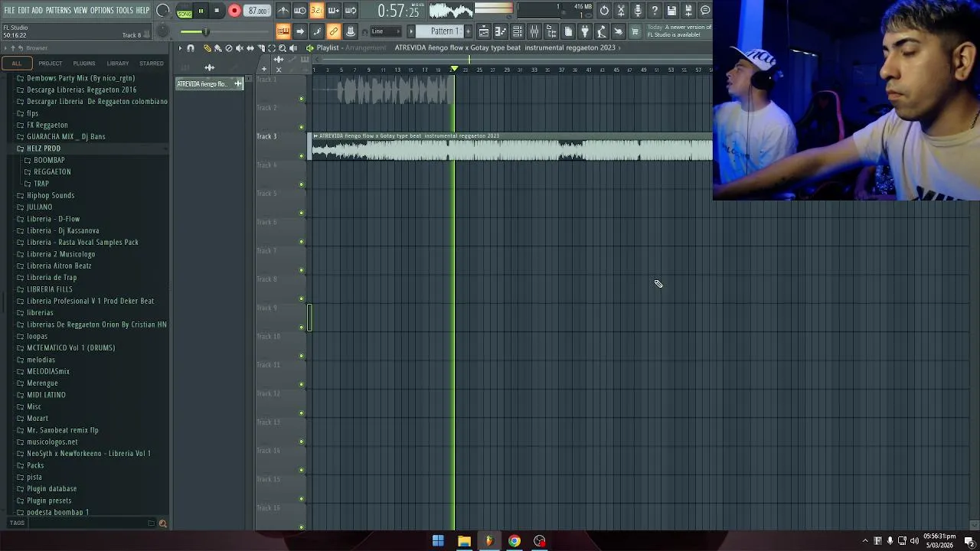
Task: Select the Slip tool in playlist toolbar
Action: point(250,47)
